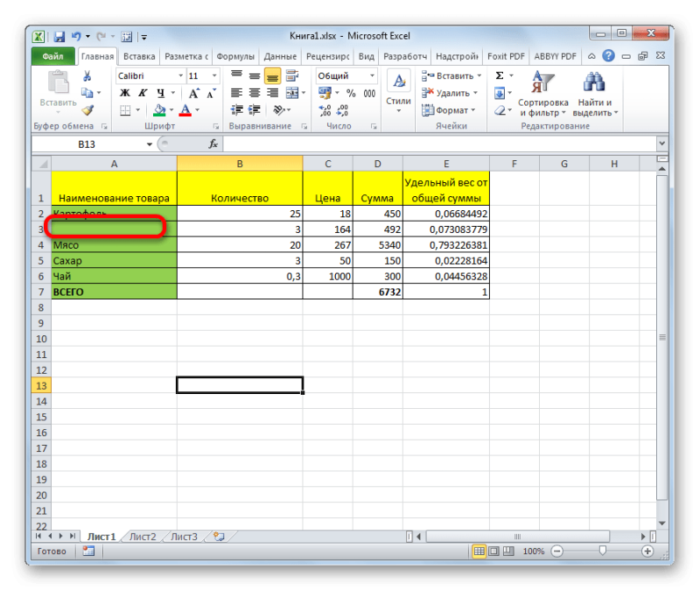Image resolution: width=700 pixels, height=591 pixels.
Task: Apply fill color with the paint bucket
Action: tap(159, 110)
